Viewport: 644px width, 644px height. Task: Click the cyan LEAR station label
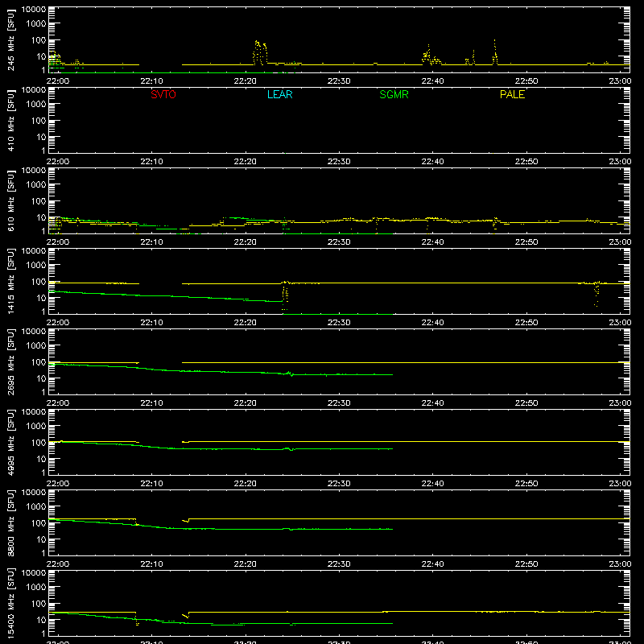point(279,94)
